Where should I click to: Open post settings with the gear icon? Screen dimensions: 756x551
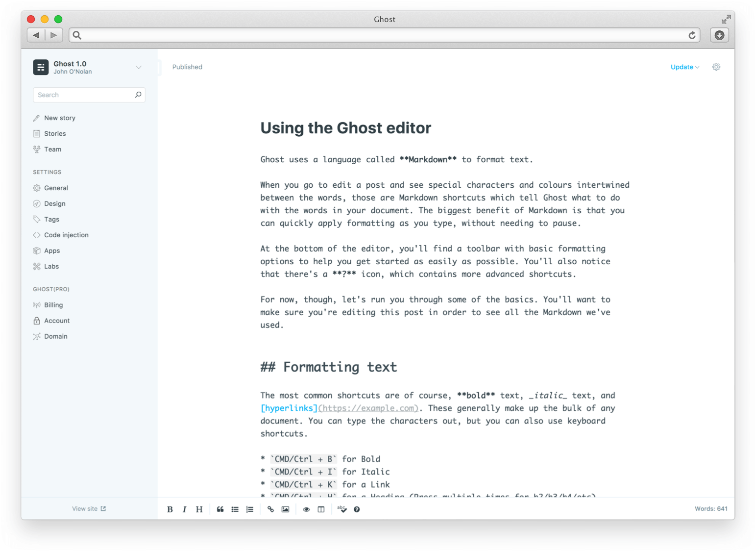tap(716, 67)
